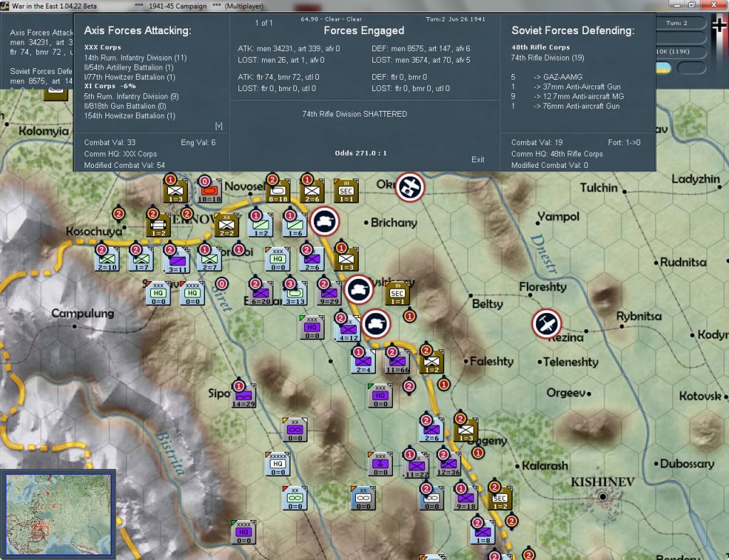Minimize the War in the East window

[677, 5]
